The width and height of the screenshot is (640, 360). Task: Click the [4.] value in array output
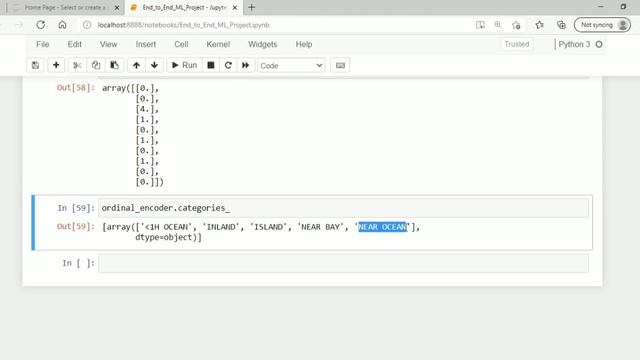click(147, 109)
